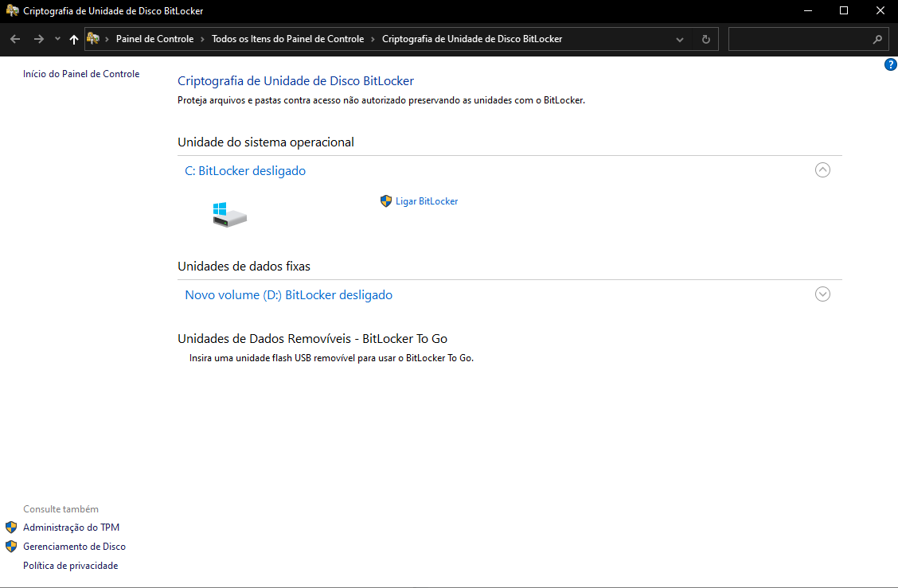
Task: Open Painel de Controle breadcrumb
Action: coord(154,39)
